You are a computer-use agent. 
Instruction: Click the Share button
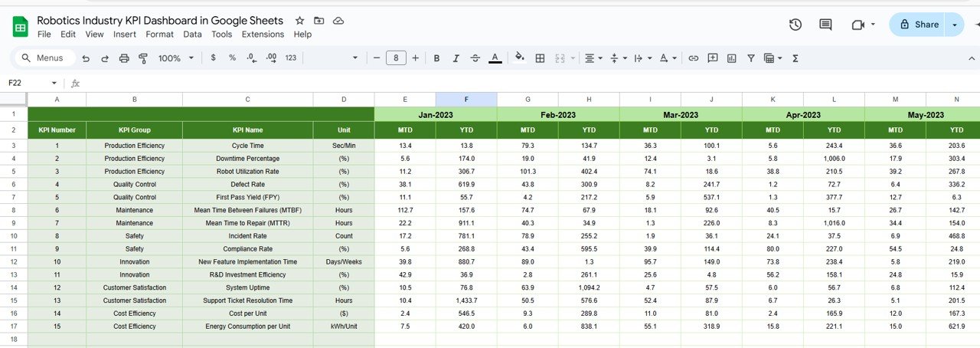[917, 25]
